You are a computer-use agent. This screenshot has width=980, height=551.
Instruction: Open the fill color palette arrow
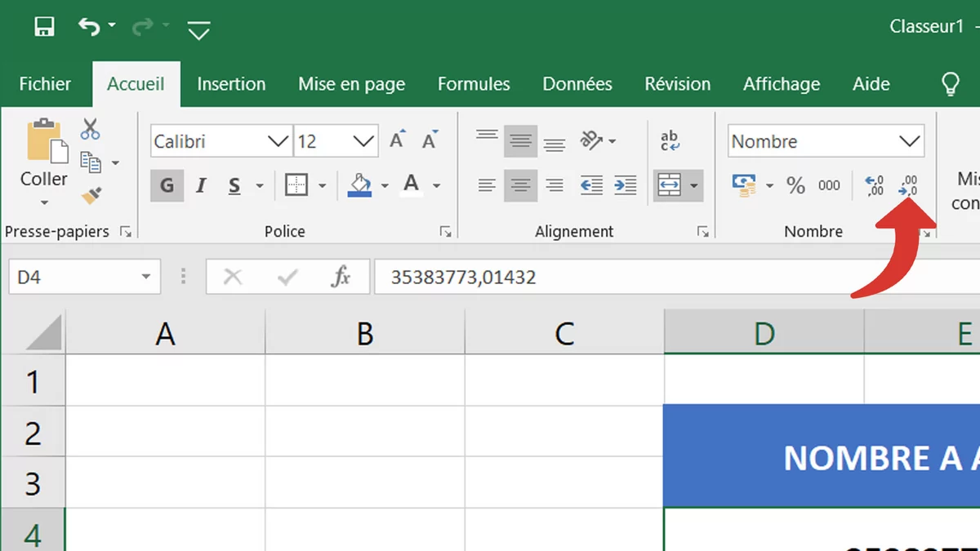point(385,186)
